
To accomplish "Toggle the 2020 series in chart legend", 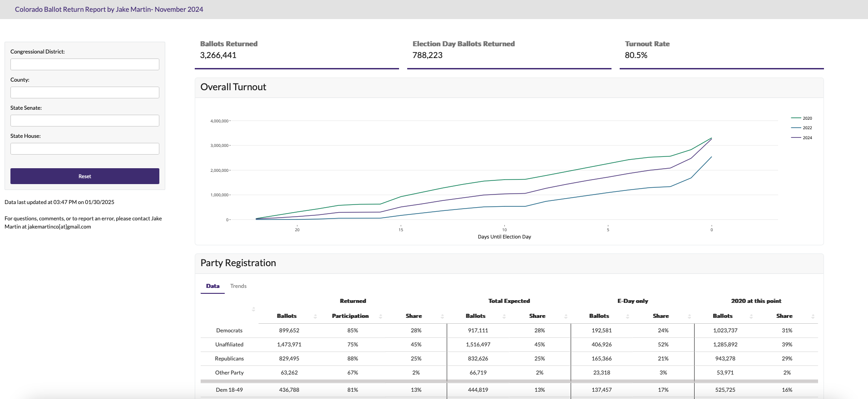I will pos(802,118).
